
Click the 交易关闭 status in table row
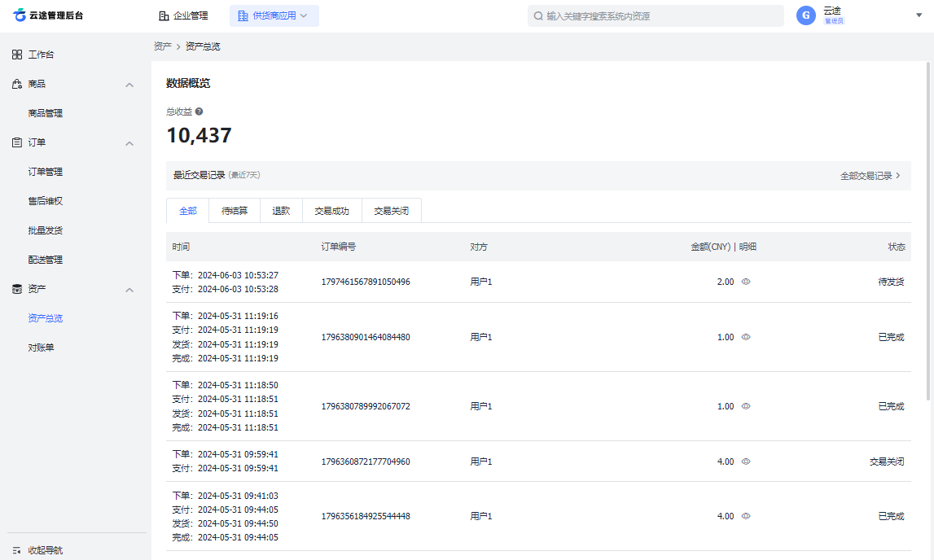coord(887,462)
